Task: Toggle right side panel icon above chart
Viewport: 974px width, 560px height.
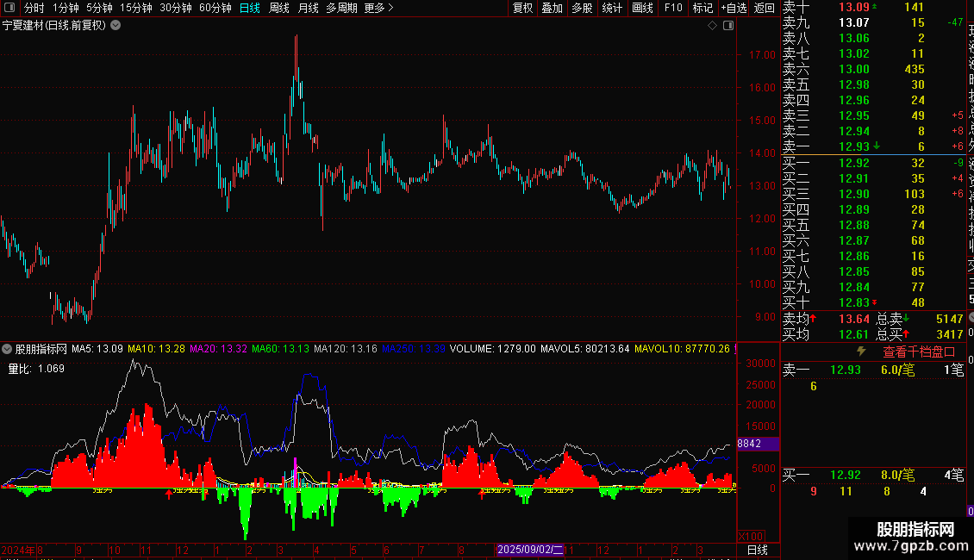Action: (728, 26)
